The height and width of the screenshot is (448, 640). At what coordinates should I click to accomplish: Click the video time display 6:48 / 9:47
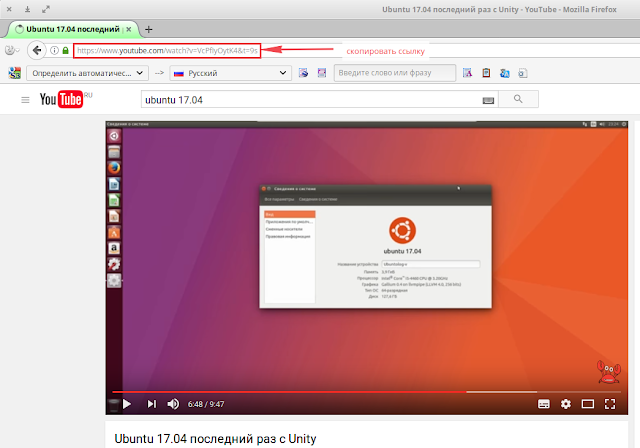click(x=206, y=404)
